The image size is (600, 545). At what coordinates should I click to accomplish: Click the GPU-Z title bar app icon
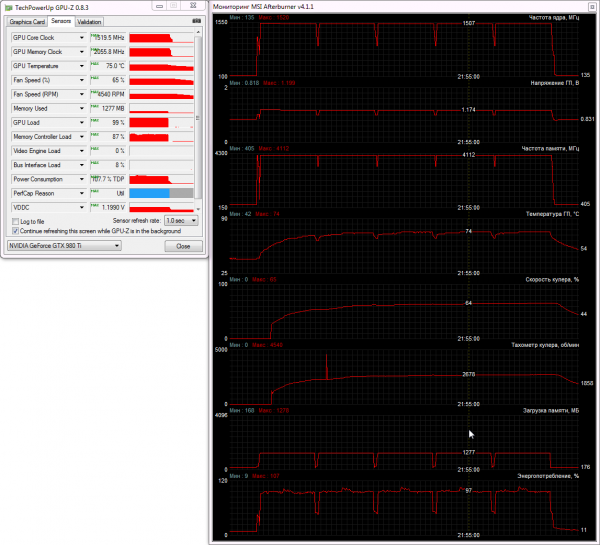coord(8,8)
